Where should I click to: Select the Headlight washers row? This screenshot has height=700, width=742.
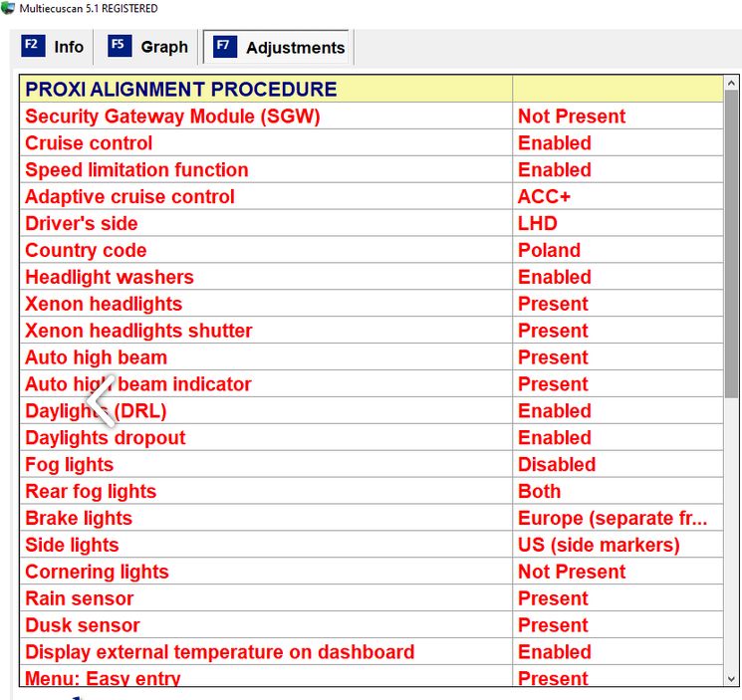tap(110, 278)
